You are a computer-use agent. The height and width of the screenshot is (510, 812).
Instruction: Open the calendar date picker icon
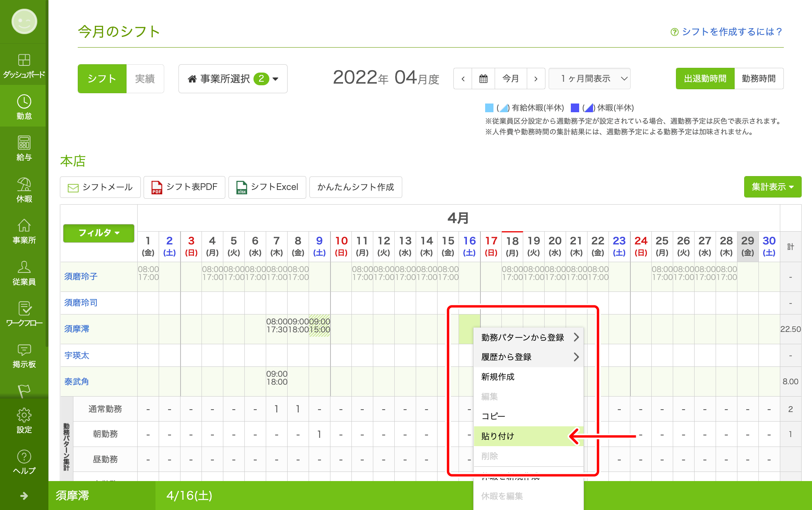483,79
